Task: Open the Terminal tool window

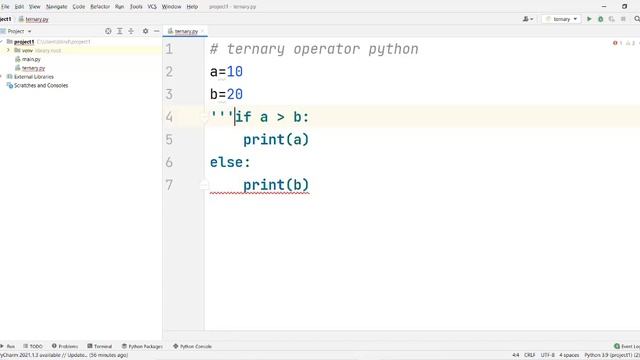Action: [100, 346]
